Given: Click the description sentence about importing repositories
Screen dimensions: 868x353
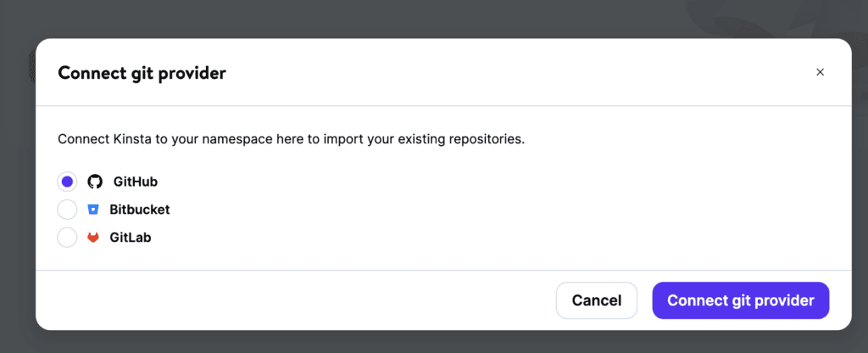Looking at the screenshot, I should click(292, 139).
